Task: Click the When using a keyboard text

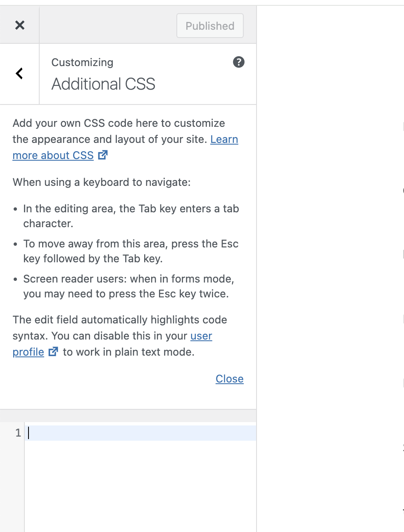Action: click(x=102, y=182)
